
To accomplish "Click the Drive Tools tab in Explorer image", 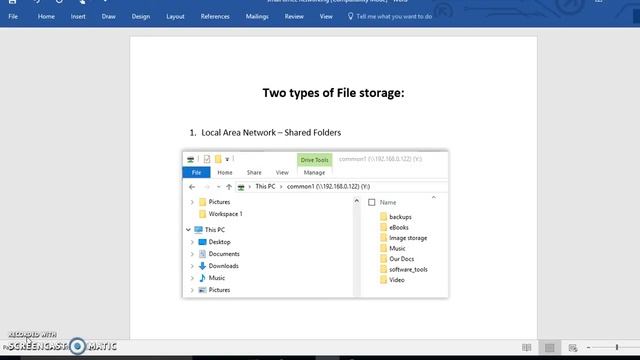I will point(314,160).
